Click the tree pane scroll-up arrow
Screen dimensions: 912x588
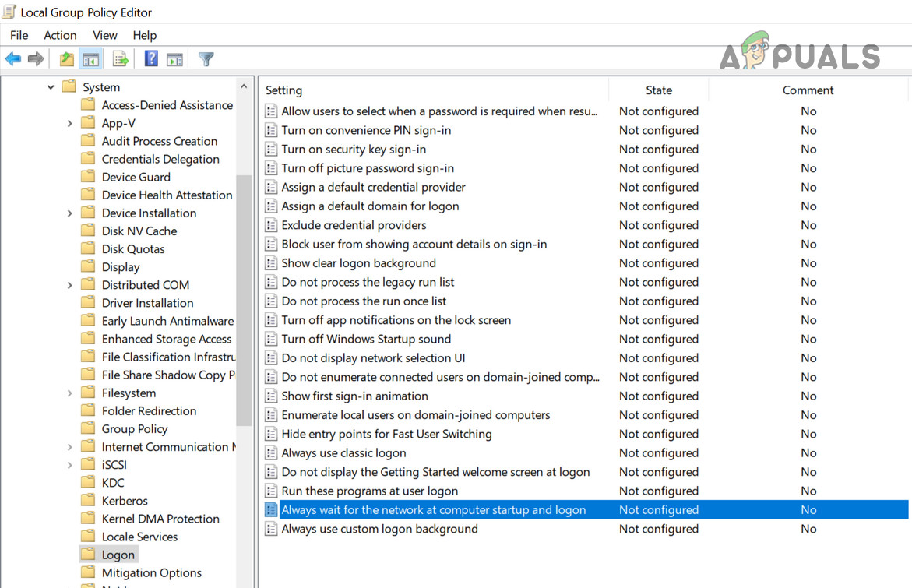tap(244, 87)
